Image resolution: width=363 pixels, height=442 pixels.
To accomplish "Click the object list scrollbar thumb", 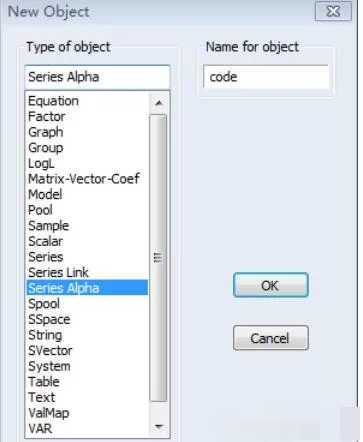I will pyautogui.click(x=158, y=258).
